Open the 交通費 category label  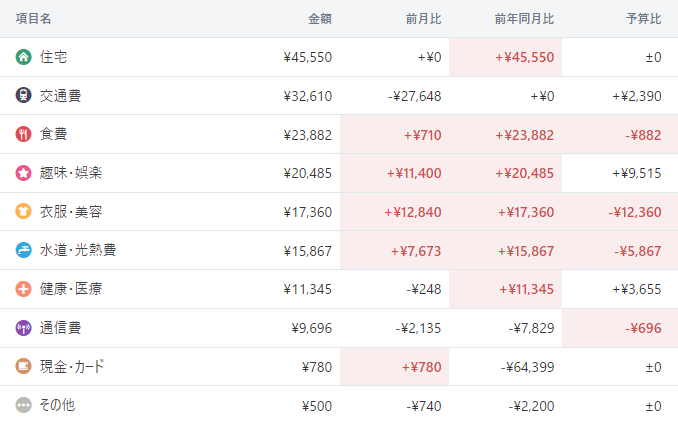point(61,96)
